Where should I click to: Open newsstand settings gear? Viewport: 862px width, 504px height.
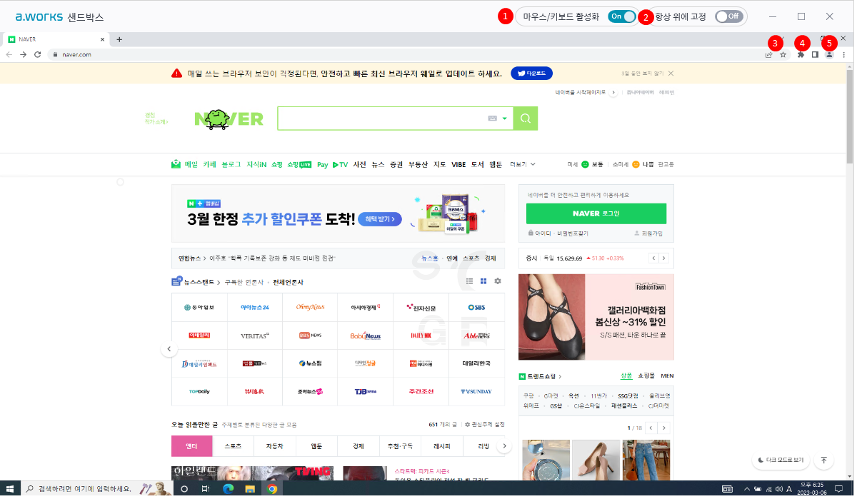coord(498,281)
